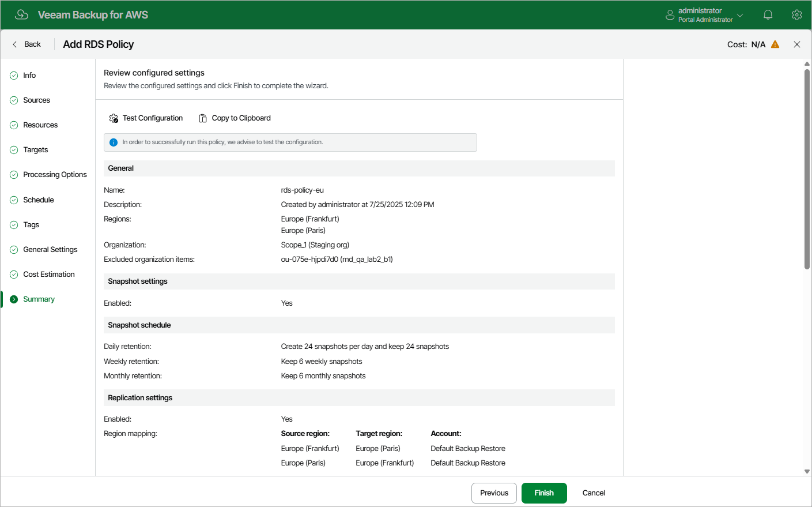Screen dimensions: 812x507
Task: Select the Summary step
Action: tap(39, 299)
